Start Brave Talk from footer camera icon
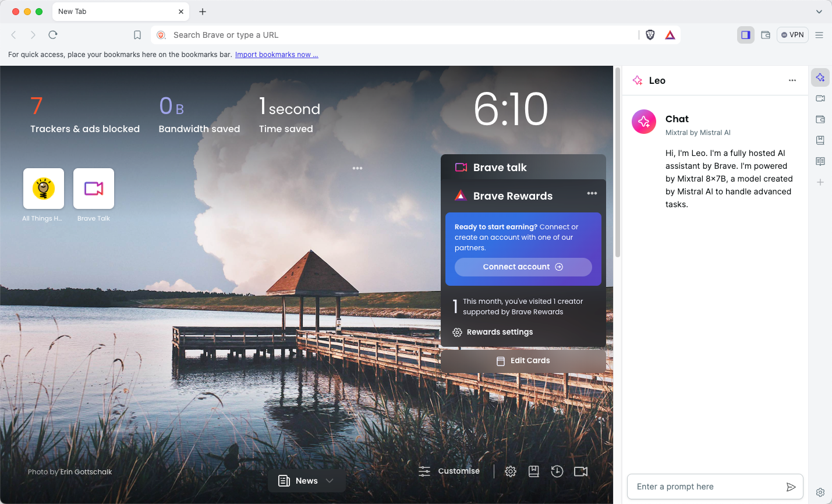The width and height of the screenshot is (832, 504). tap(581, 471)
